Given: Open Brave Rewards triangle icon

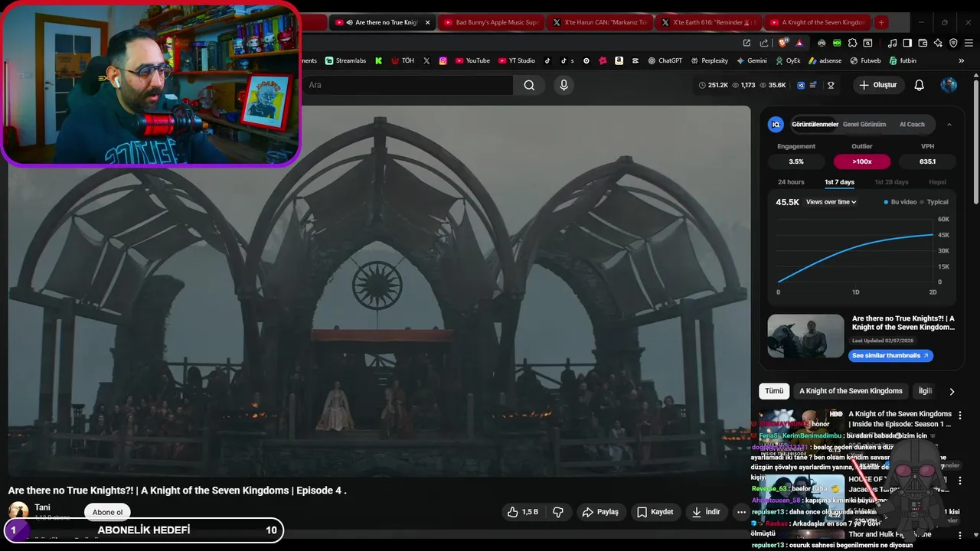Looking at the screenshot, I should [799, 43].
